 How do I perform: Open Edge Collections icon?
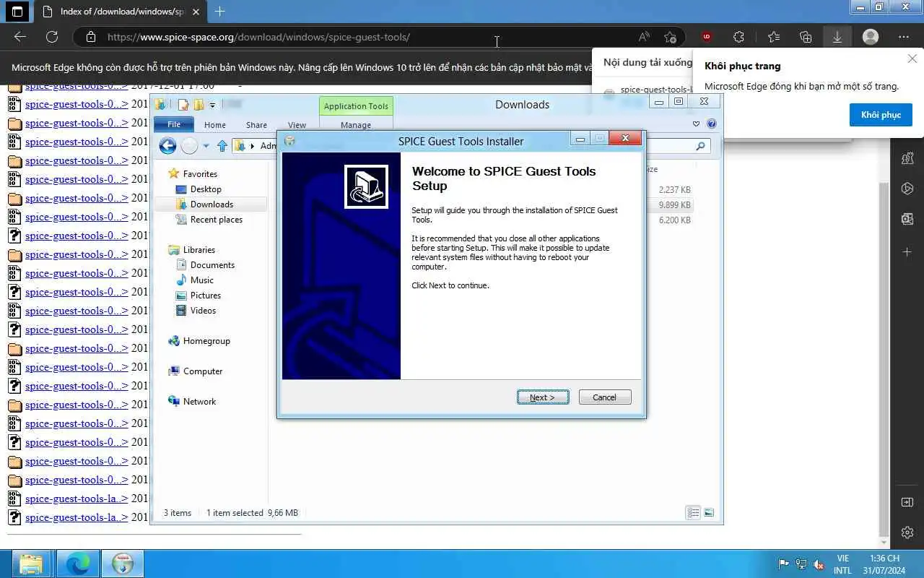point(806,37)
